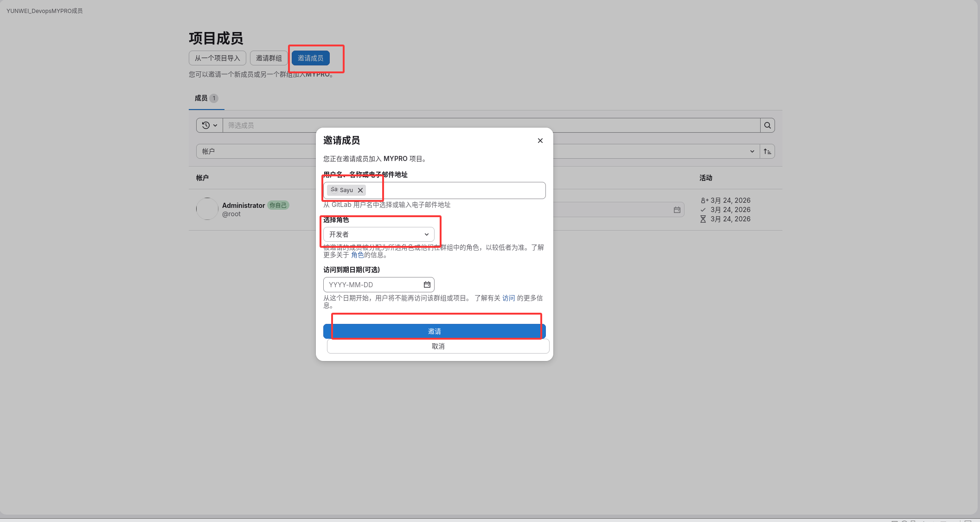Click the Administrator row calendar icon
Viewport: 980px width, 522px height.
(x=677, y=210)
